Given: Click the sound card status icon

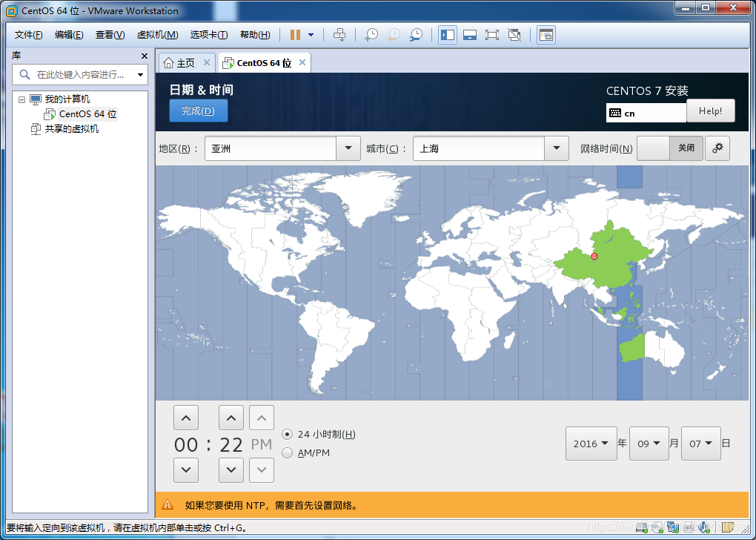Looking at the screenshot, I should click(x=704, y=527).
